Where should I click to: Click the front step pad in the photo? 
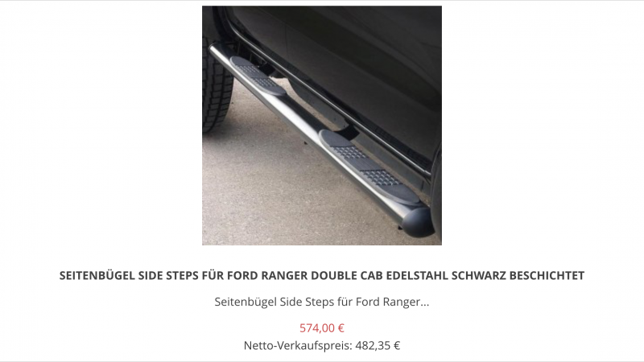(x=258, y=76)
